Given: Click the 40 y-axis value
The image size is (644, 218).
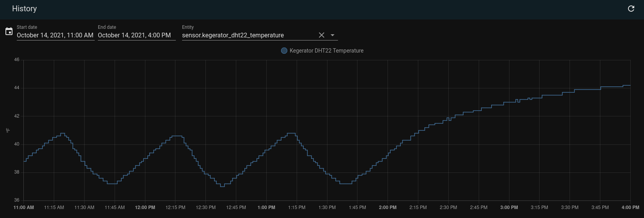Looking at the screenshot, I should (x=17, y=144).
